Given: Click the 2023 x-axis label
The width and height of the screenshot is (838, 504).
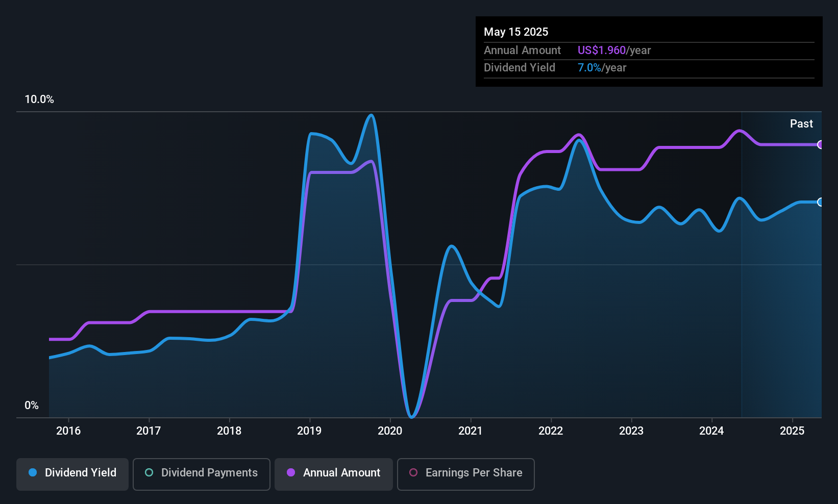Looking at the screenshot, I should coord(631,431).
